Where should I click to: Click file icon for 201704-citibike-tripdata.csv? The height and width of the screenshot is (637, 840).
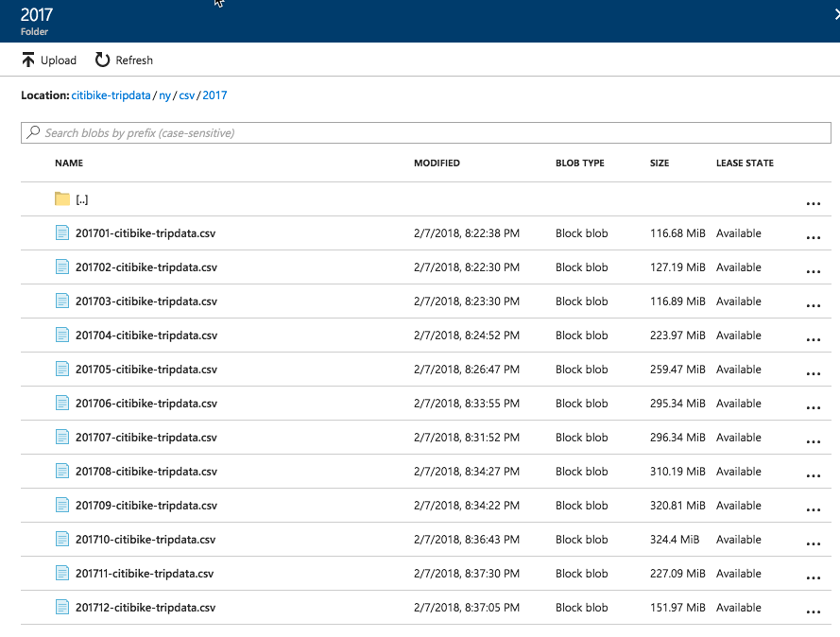[x=62, y=335]
